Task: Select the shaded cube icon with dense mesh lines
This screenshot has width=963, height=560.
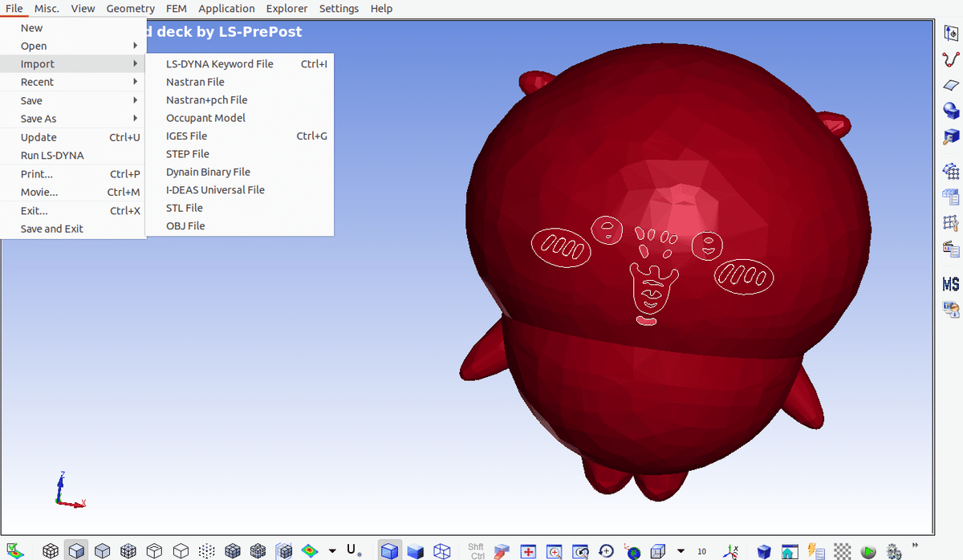Action: click(x=128, y=550)
